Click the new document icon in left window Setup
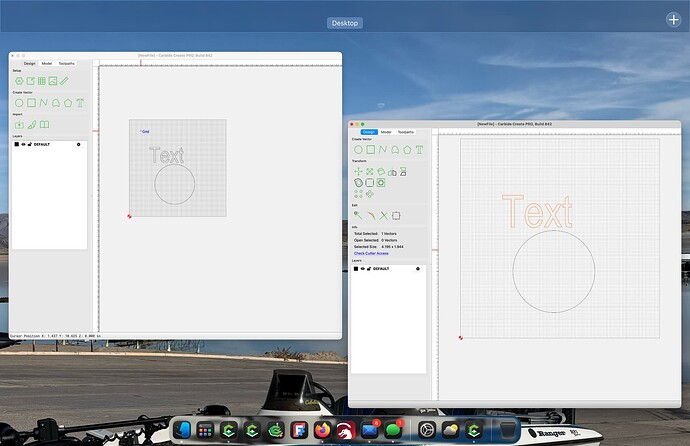The height and width of the screenshot is (446, 690). pyautogui.click(x=30, y=81)
